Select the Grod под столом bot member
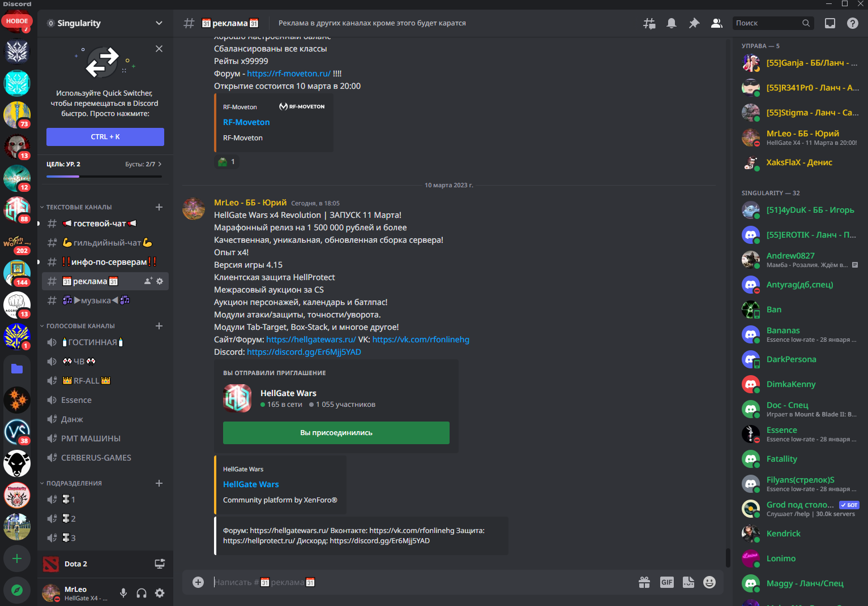The width and height of the screenshot is (868, 606). click(x=800, y=509)
